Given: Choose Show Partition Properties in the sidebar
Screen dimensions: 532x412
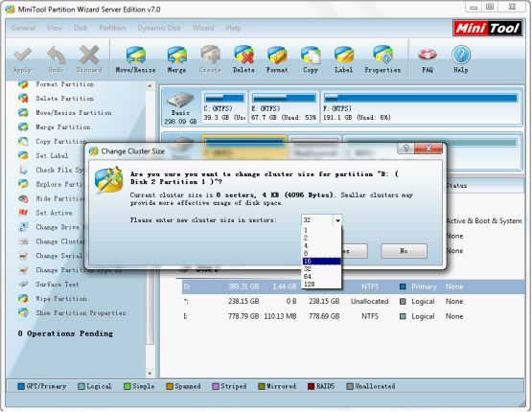Looking at the screenshot, I should [81, 313].
